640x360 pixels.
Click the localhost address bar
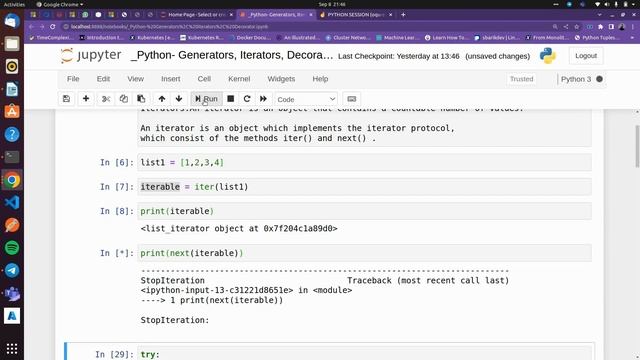point(306,27)
